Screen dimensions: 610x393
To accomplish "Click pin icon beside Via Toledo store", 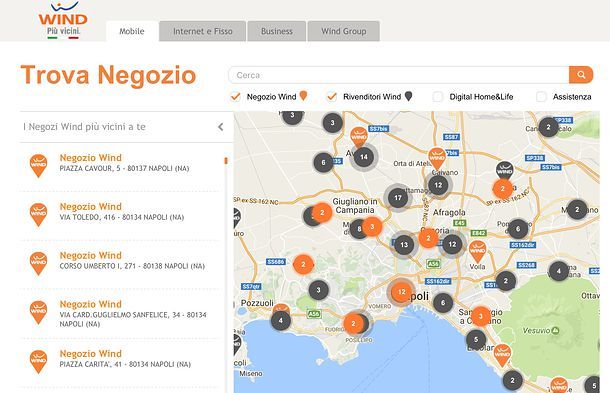I will pos(38,215).
